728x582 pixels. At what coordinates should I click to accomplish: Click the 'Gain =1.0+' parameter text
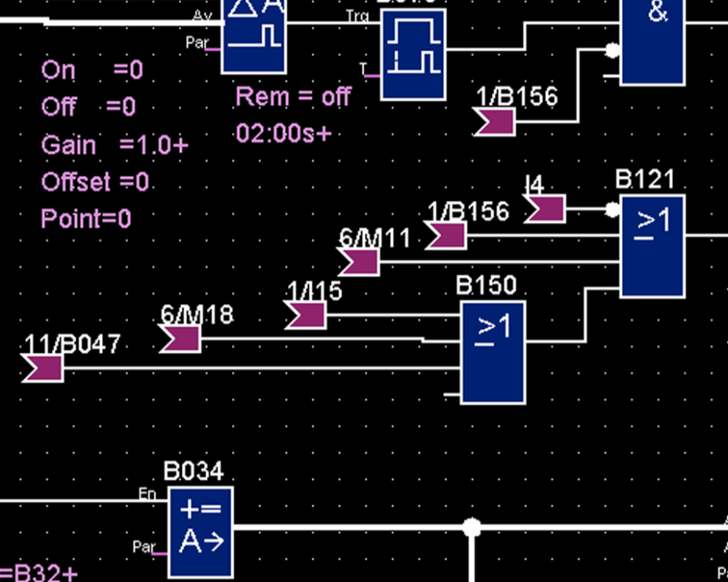pos(114,146)
